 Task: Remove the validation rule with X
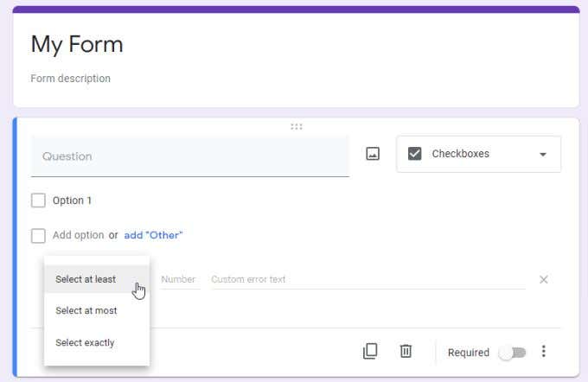pos(543,279)
